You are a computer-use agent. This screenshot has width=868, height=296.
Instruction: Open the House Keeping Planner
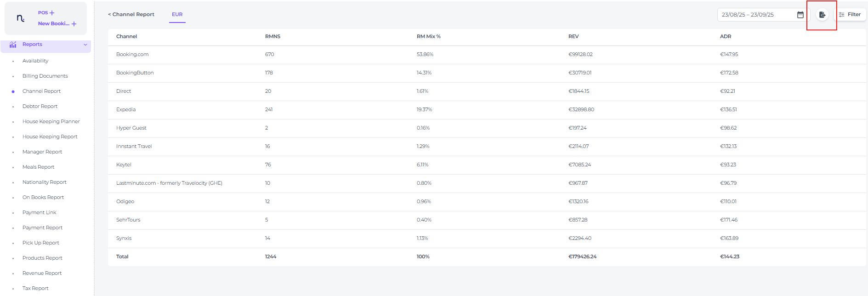point(51,121)
